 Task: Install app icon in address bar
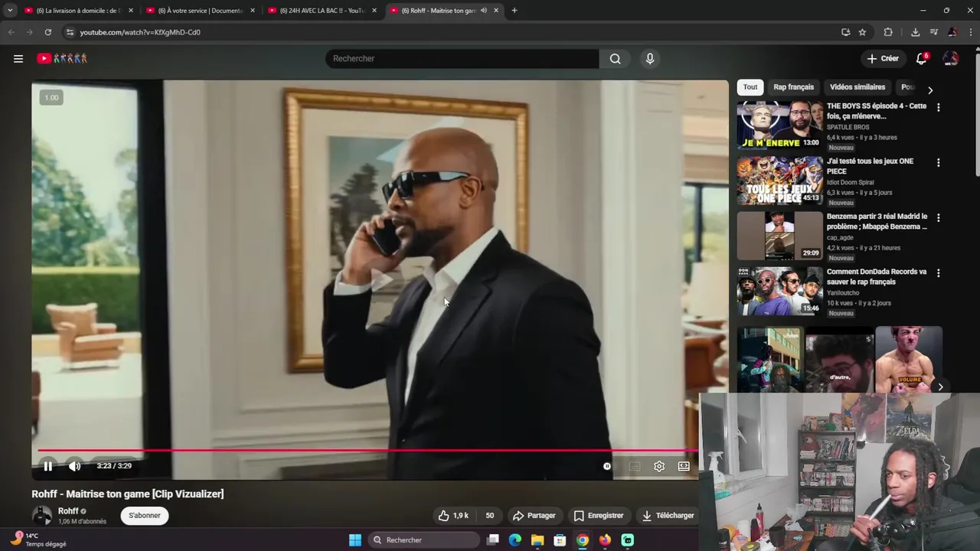click(845, 32)
